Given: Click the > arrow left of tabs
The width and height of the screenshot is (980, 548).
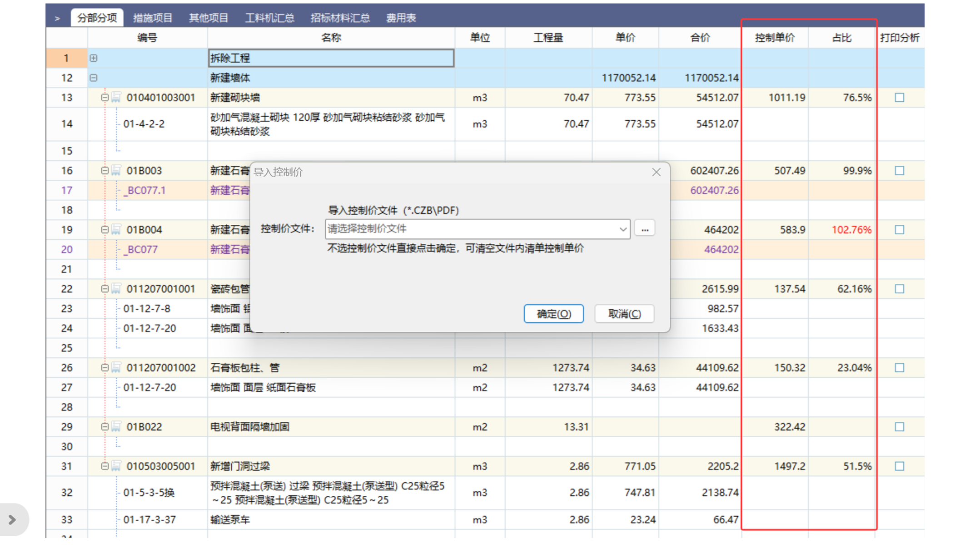Looking at the screenshot, I should coord(57,18).
